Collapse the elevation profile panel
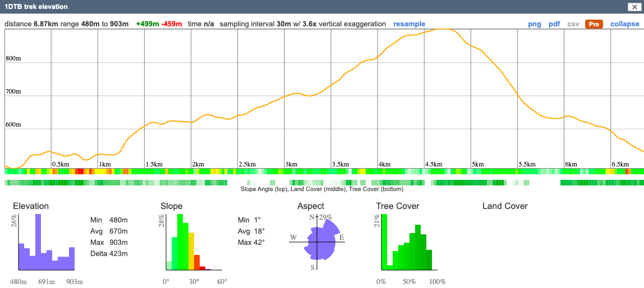Viewport: 644px width, 288px height. pos(624,24)
